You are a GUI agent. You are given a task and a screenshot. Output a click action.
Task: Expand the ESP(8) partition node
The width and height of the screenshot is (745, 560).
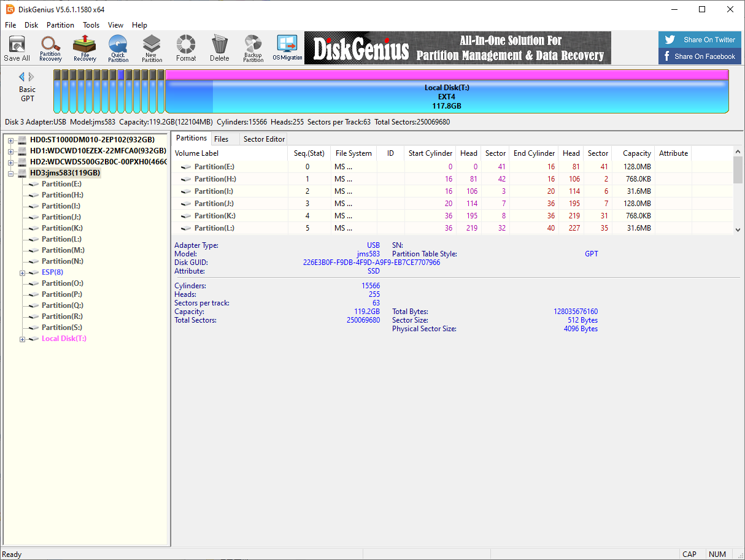pos(23,273)
